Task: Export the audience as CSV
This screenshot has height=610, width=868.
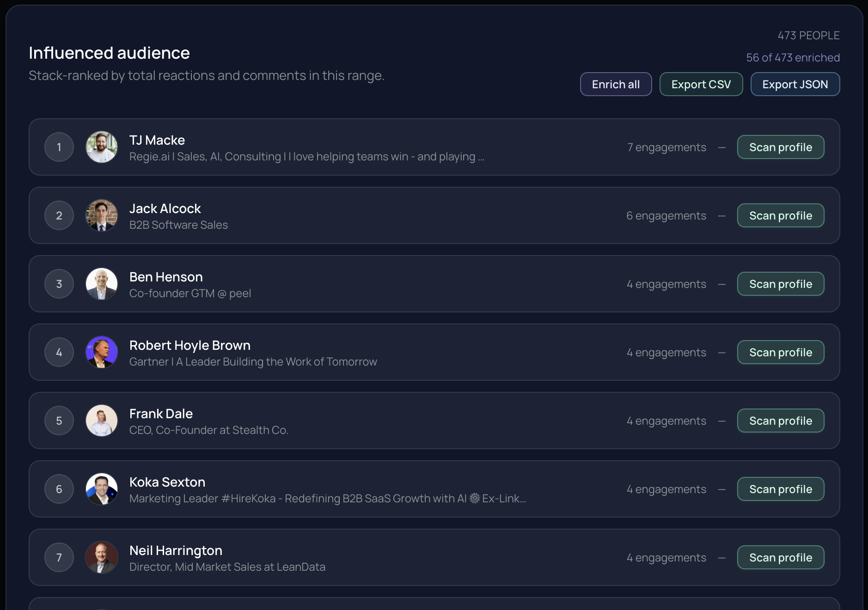Action: (701, 84)
